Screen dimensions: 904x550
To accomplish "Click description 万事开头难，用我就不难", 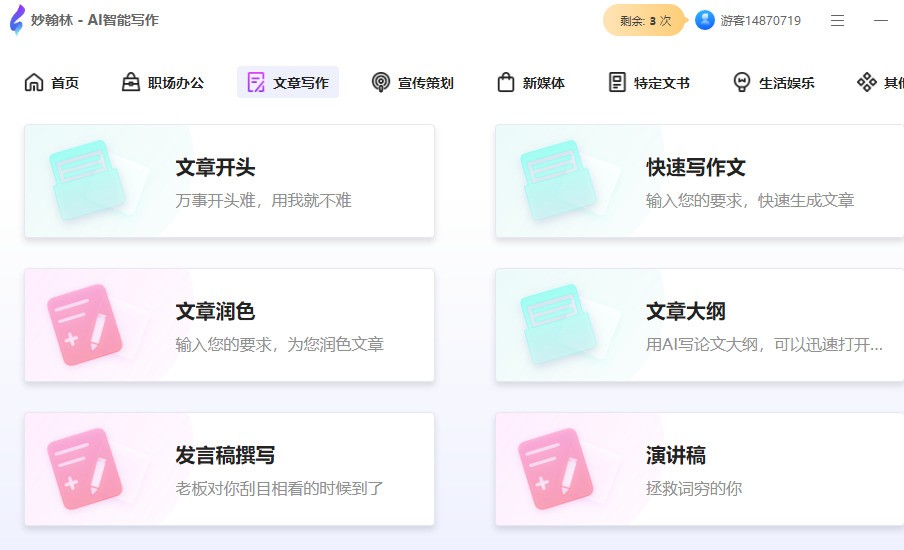I will [x=263, y=201].
